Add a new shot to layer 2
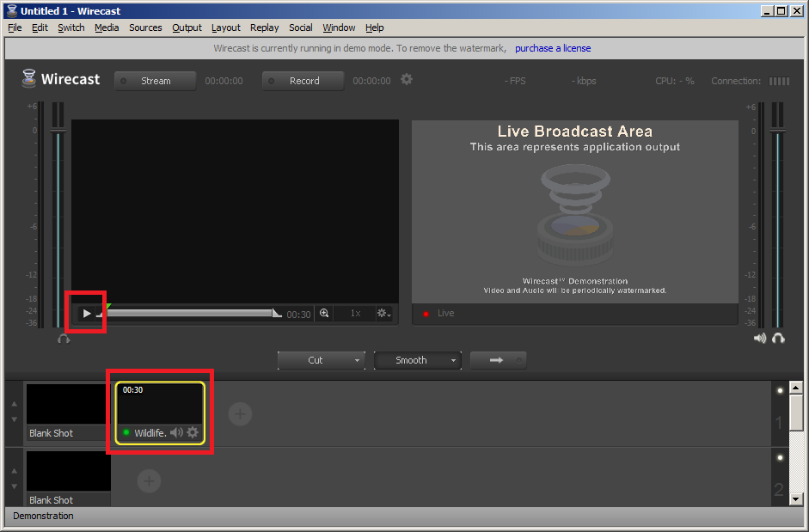Screen dimensions: 809x532 coord(149,481)
